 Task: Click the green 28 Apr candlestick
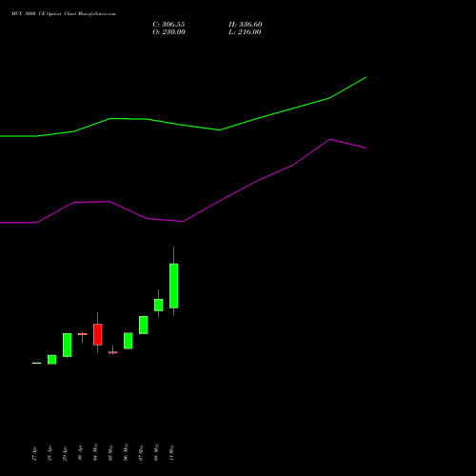click(52, 360)
